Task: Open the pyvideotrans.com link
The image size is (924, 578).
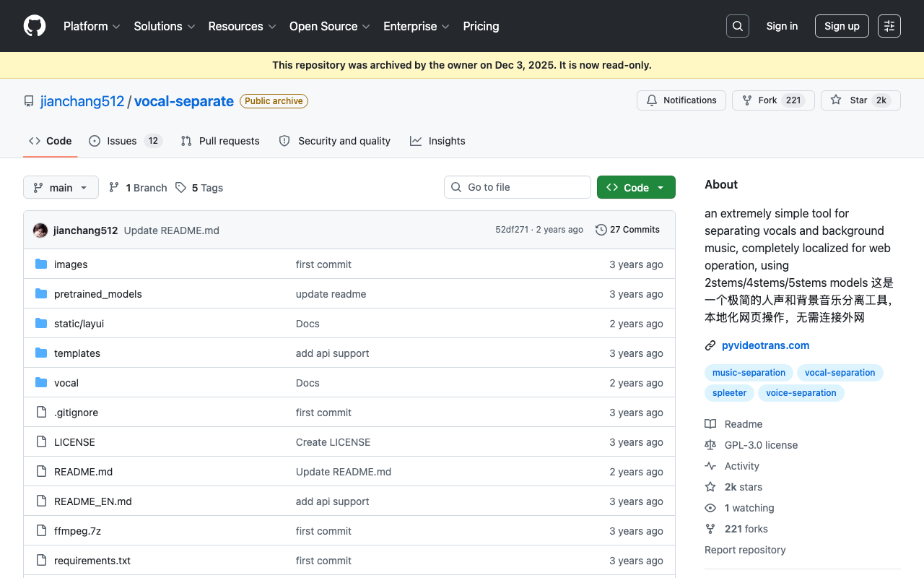Action: coord(765,345)
